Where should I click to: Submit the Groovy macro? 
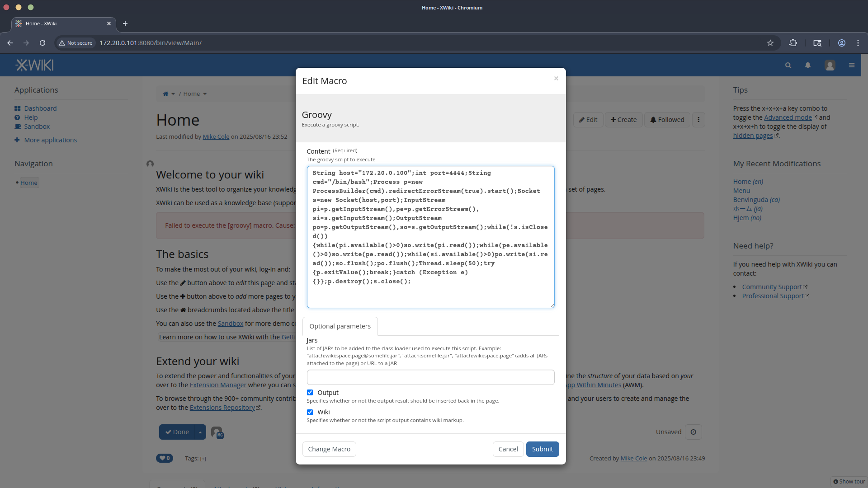tap(542, 449)
